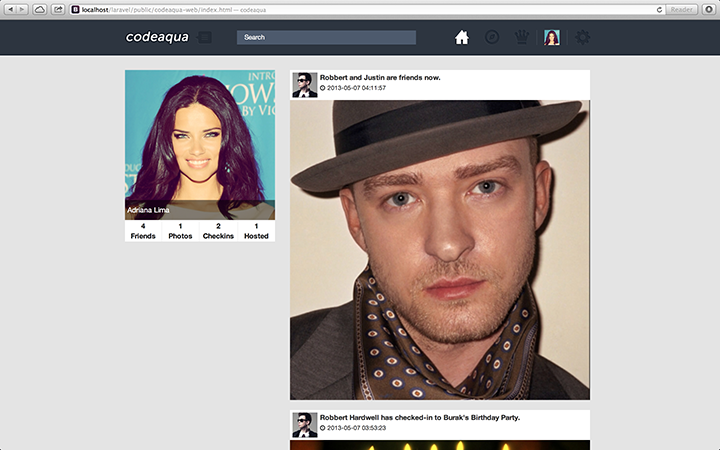This screenshot has height=450, width=720.
Task: Open the 'Robbert and Justin are friends' post title
Action: (x=380, y=77)
